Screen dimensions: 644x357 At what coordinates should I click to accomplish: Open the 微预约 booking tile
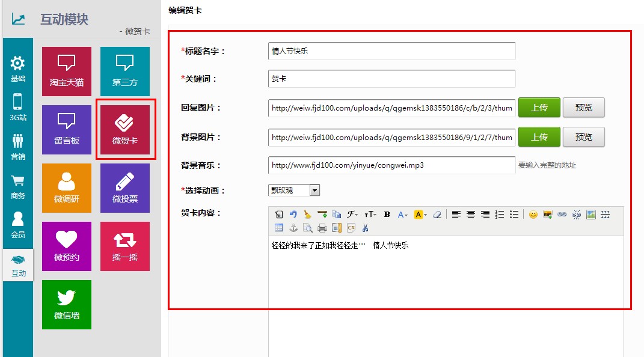(67, 246)
